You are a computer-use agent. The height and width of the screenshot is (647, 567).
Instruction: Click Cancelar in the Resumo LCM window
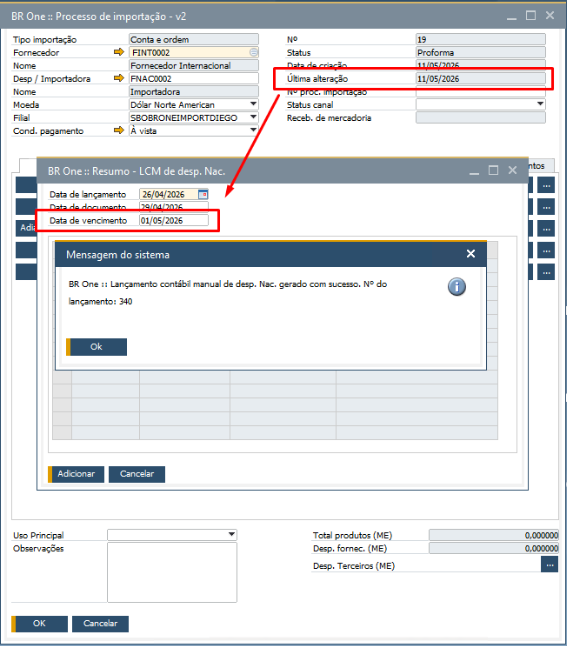click(x=137, y=474)
